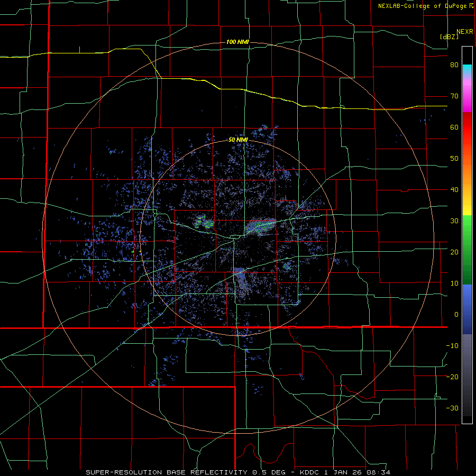Click the 100 NMI range ring label

pos(237,42)
